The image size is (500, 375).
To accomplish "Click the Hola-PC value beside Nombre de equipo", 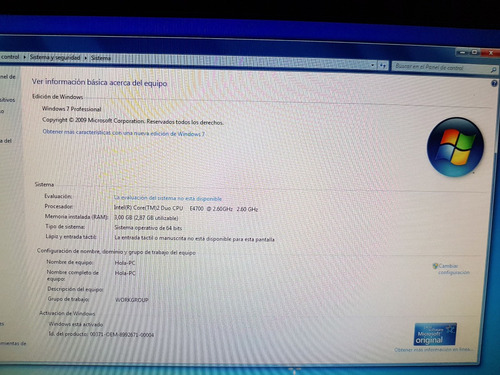I will (x=125, y=263).
